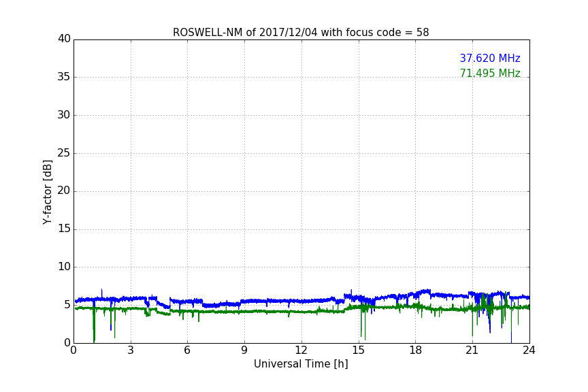The height and width of the screenshot is (392, 588).
Task: Click the 'Y-factor [dB]' axis label
Action: click(48, 193)
